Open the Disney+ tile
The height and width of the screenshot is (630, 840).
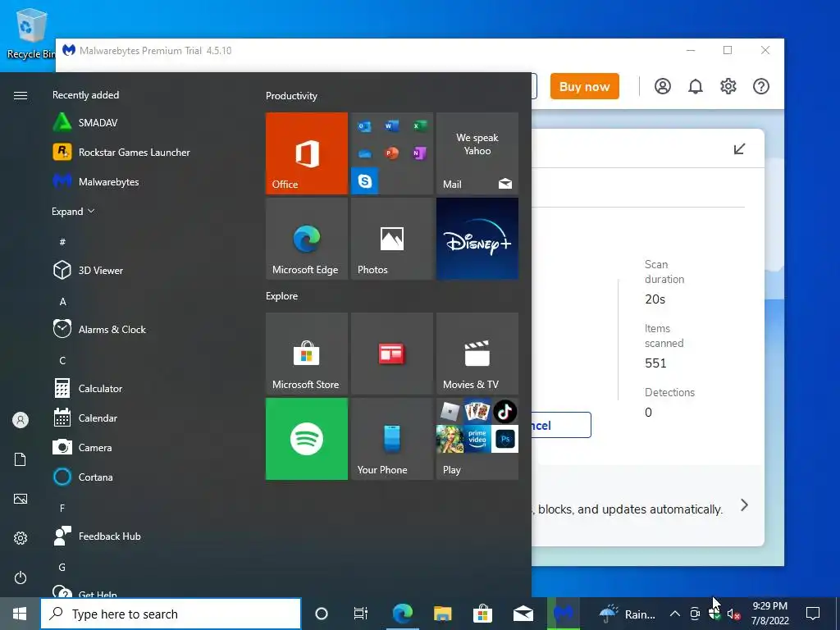click(477, 239)
